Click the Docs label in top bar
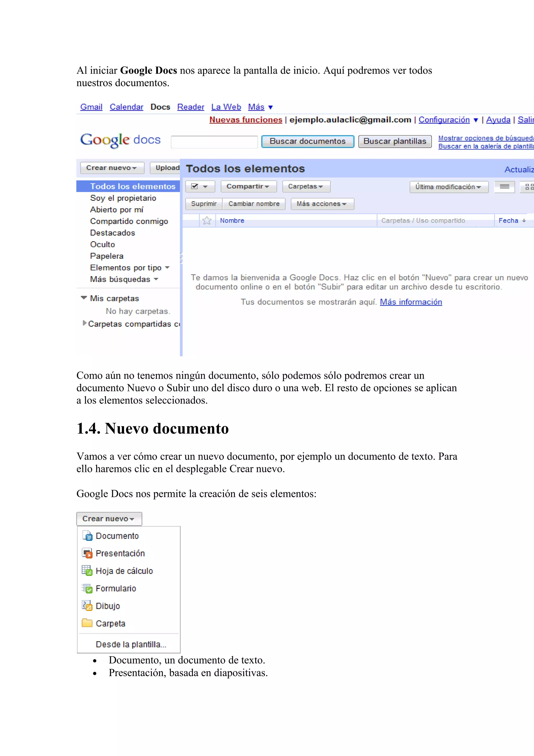This screenshot has height=756, width=534. point(160,107)
